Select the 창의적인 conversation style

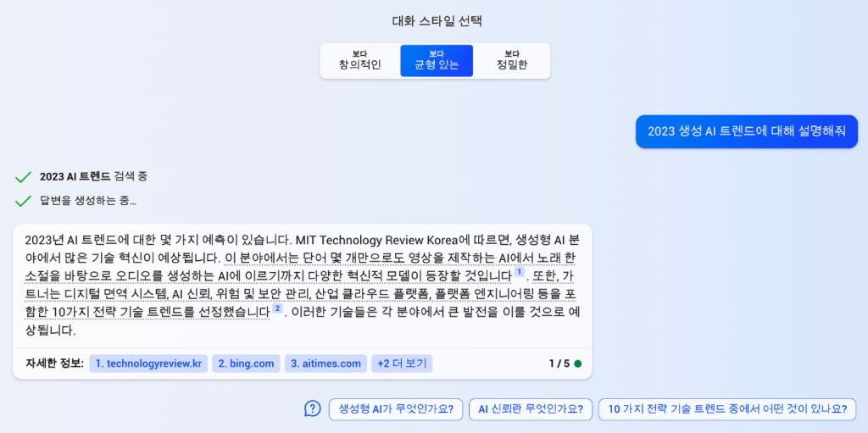tap(360, 60)
